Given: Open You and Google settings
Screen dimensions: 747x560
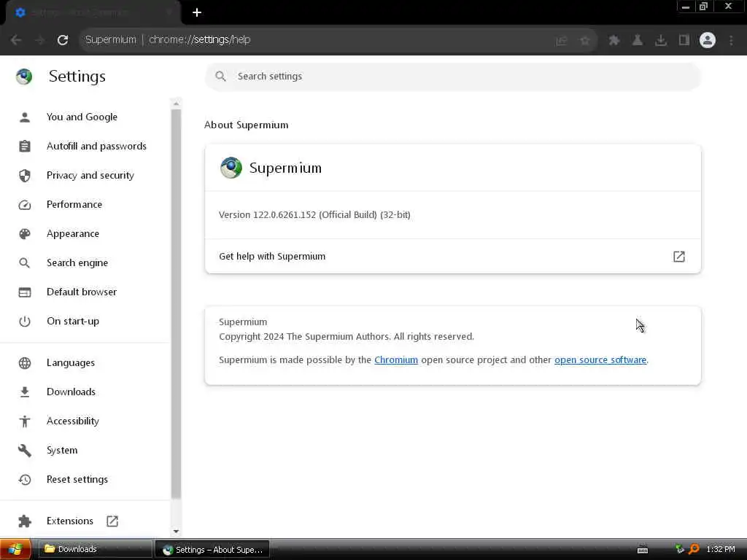Looking at the screenshot, I should pyautogui.click(x=82, y=117).
